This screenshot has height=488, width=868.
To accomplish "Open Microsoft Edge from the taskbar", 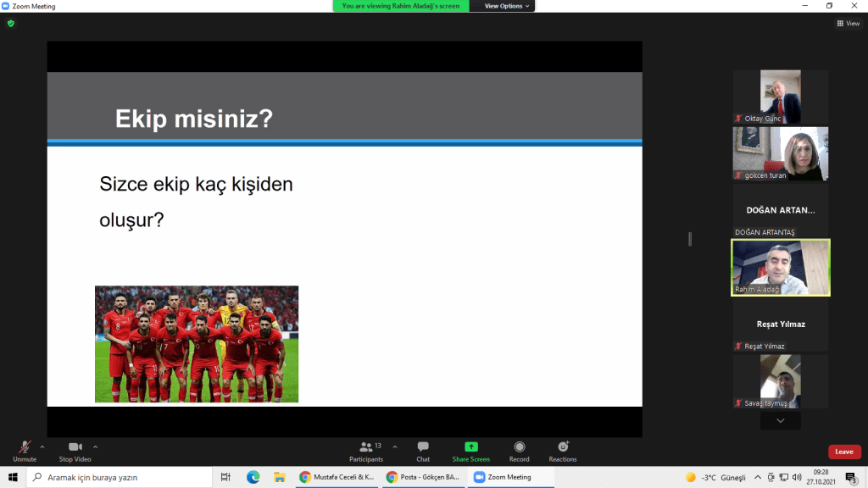I will (x=253, y=477).
